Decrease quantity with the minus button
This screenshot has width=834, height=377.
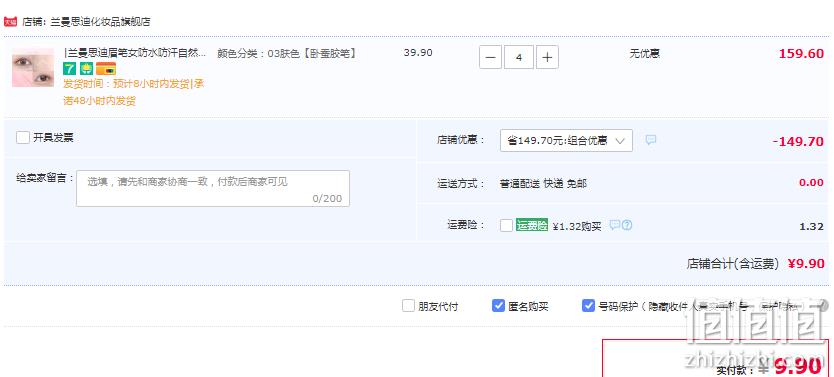490,57
